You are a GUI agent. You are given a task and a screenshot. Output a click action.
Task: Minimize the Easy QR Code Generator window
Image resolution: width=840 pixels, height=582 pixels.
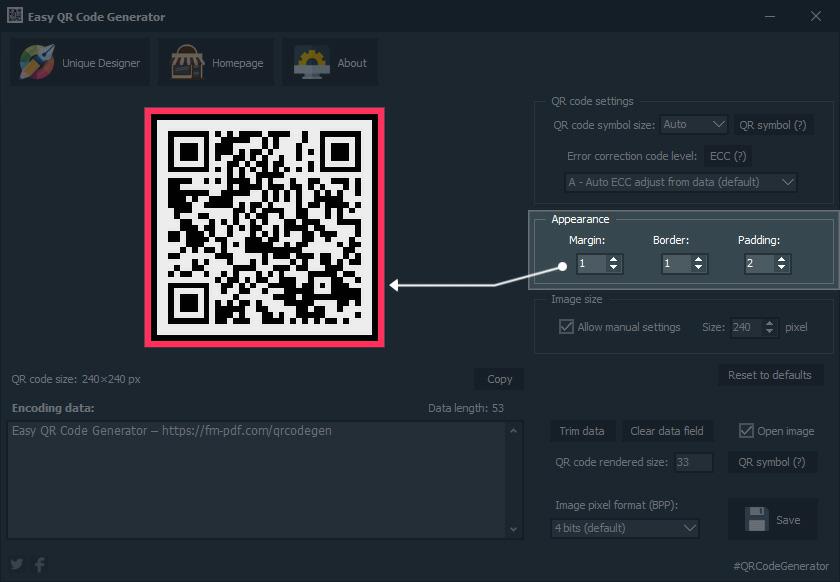click(x=770, y=17)
